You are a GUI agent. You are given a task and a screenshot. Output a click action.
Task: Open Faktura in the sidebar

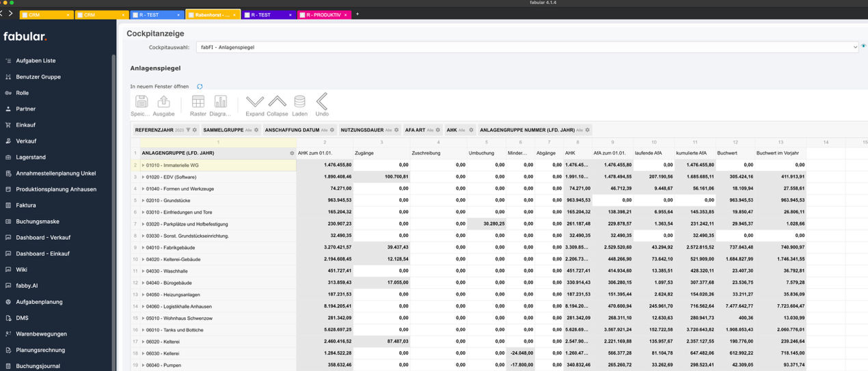[26, 205]
